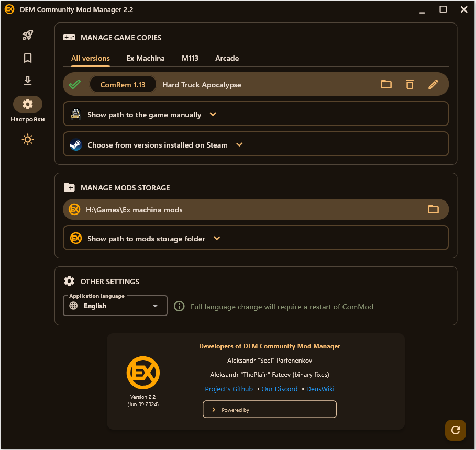Switch to the M113 tab
476x450 pixels.
pyautogui.click(x=190, y=58)
